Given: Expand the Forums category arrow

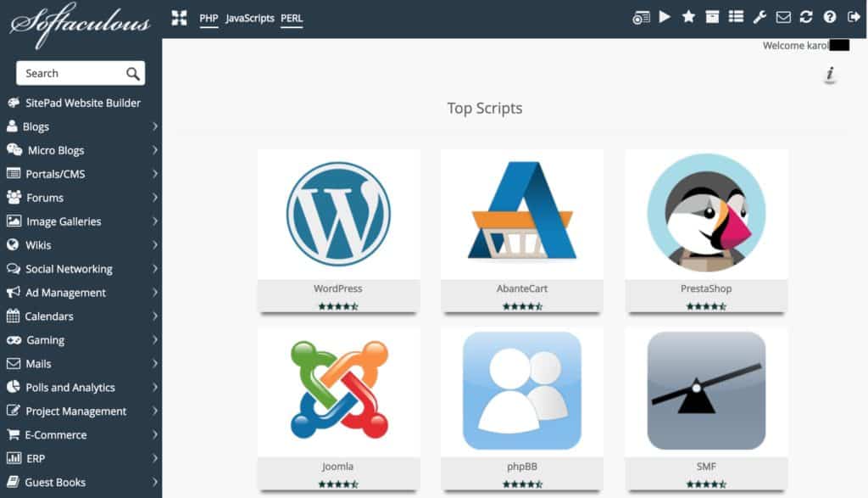Looking at the screenshot, I should [x=155, y=198].
